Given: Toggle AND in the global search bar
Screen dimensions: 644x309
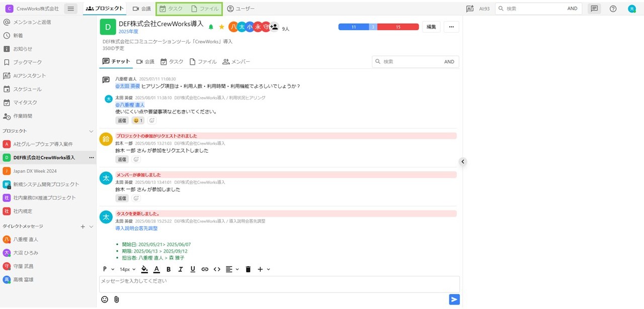Looking at the screenshot, I should click(x=572, y=9).
